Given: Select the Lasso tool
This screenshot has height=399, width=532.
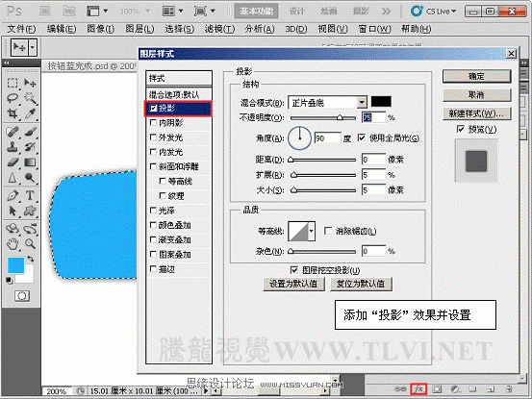Looking at the screenshot, I should click(13, 98).
